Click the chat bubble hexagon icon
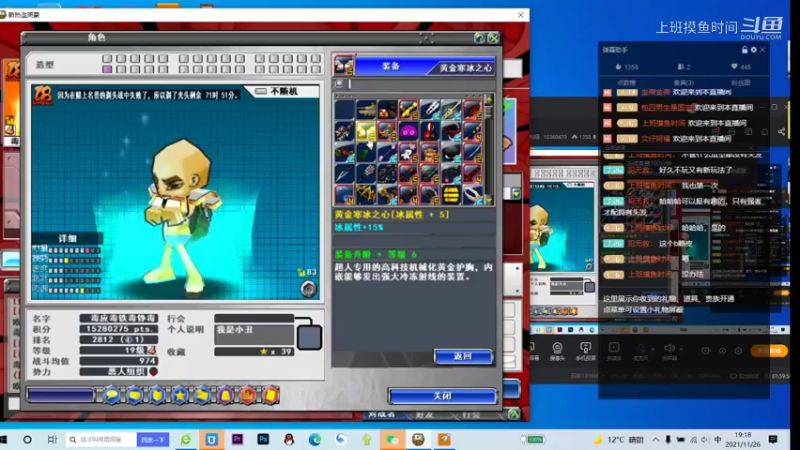 pyautogui.click(x=112, y=395)
